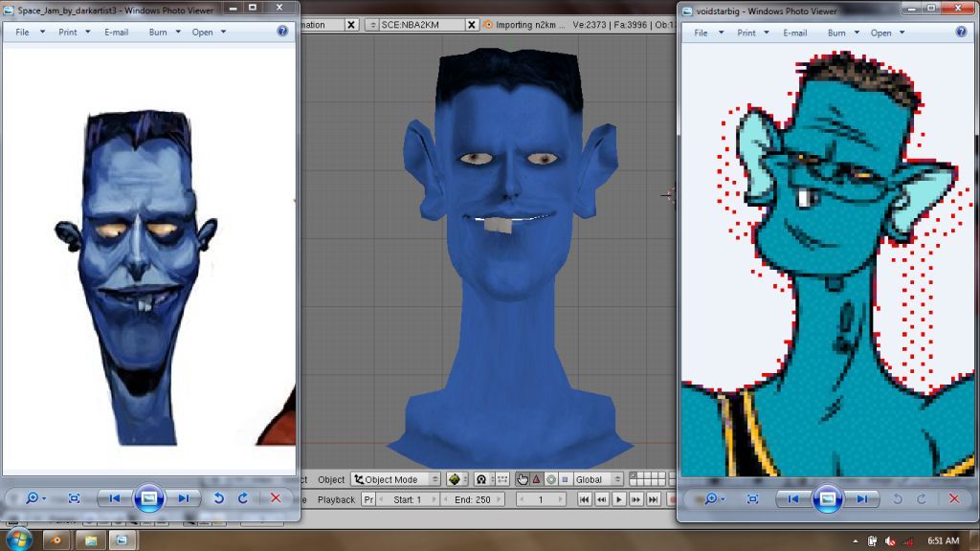Enable scale manipulator square icon
The width and height of the screenshot is (980, 551).
[565, 479]
